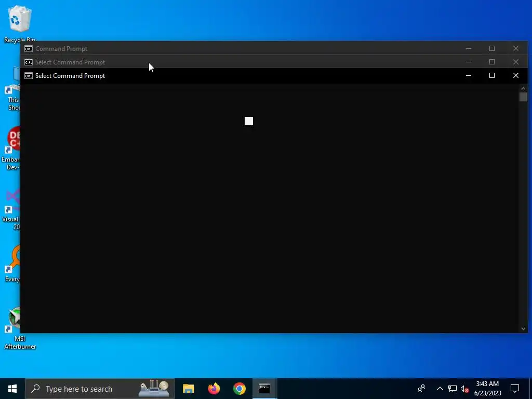This screenshot has width=532, height=399.
Task: Select the Everything search desktop shortcut
Action: (x=12, y=264)
